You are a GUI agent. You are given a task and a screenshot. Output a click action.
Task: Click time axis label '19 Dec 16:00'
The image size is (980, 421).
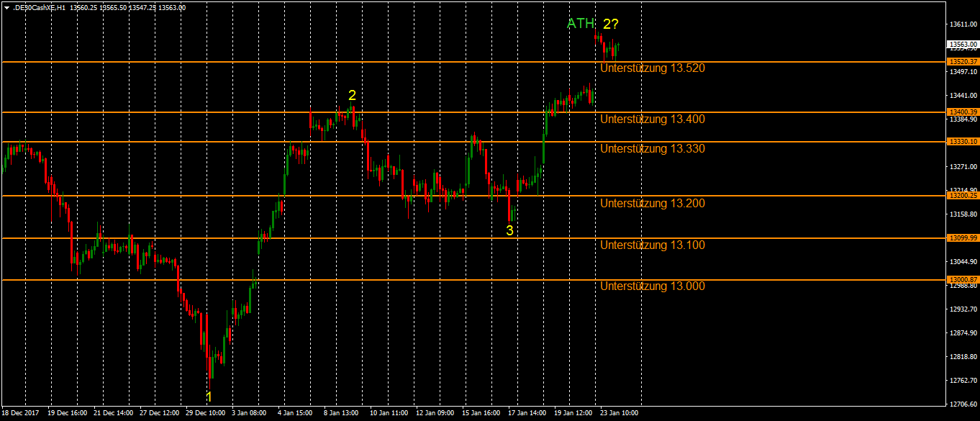[68, 414]
